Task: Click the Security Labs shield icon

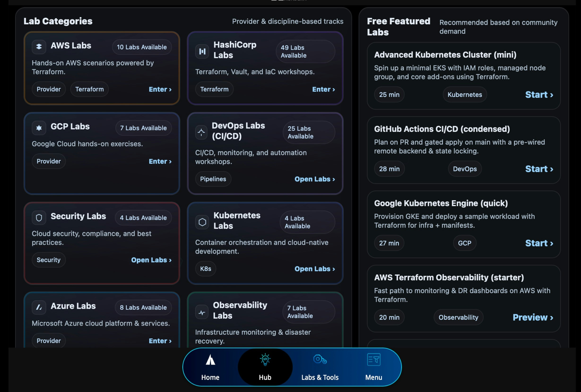Action: tap(39, 218)
